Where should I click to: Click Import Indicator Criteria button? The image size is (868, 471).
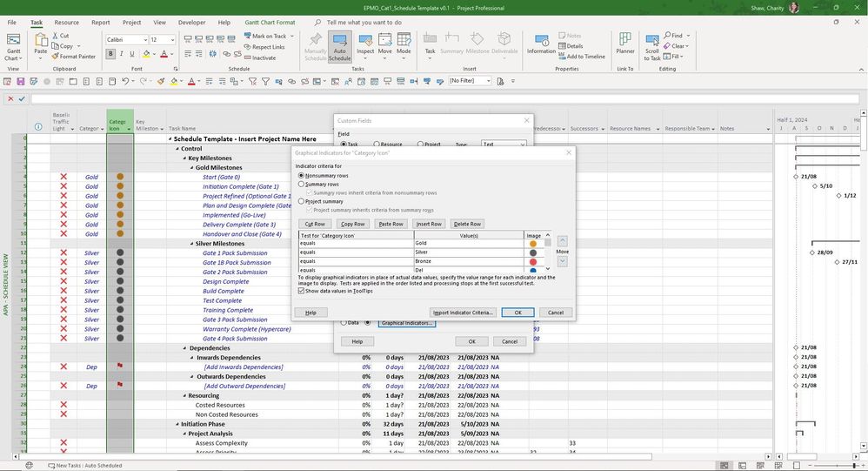[463, 313]
